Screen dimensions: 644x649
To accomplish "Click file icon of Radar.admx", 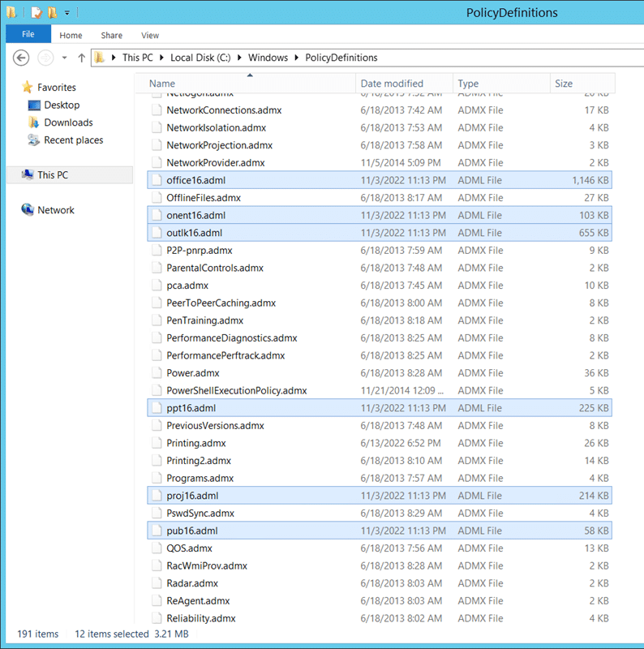I will (x=157, y=583).
